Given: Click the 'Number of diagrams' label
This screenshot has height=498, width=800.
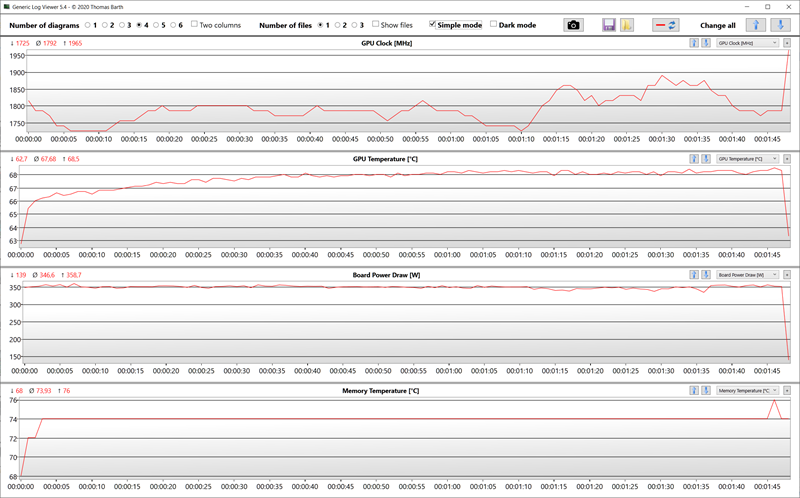Looking at the screenshot, I should click(44, 26).
